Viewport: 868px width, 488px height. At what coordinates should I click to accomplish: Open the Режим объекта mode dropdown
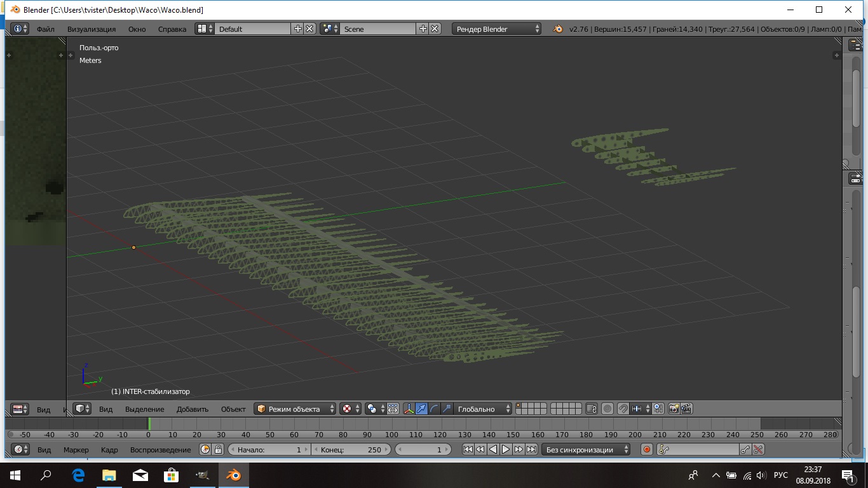pos(295,409)
